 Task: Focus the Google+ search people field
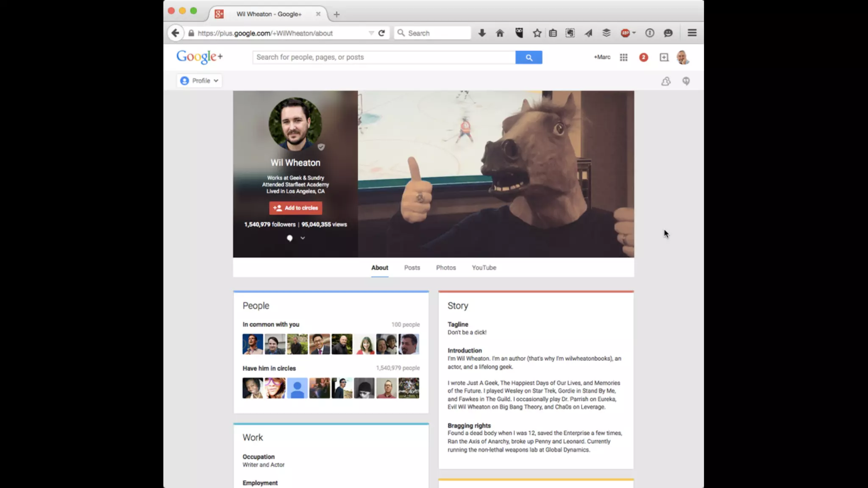[384, 57]
